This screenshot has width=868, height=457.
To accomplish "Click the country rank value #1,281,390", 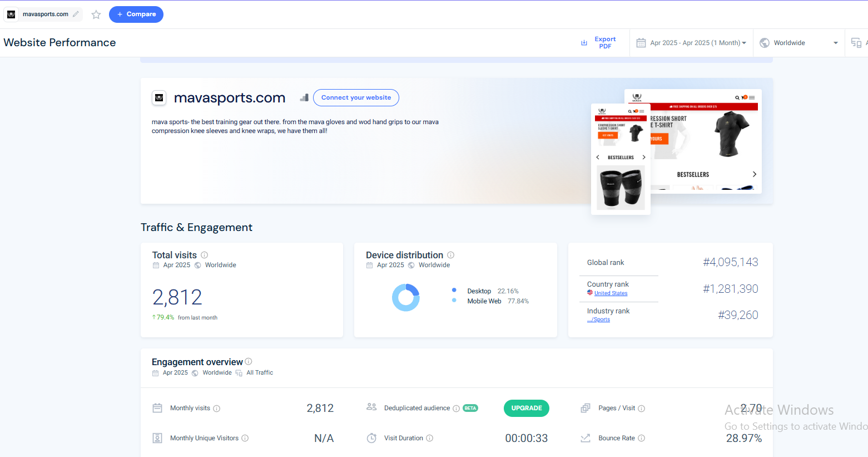I will click(x=731, y=289).
